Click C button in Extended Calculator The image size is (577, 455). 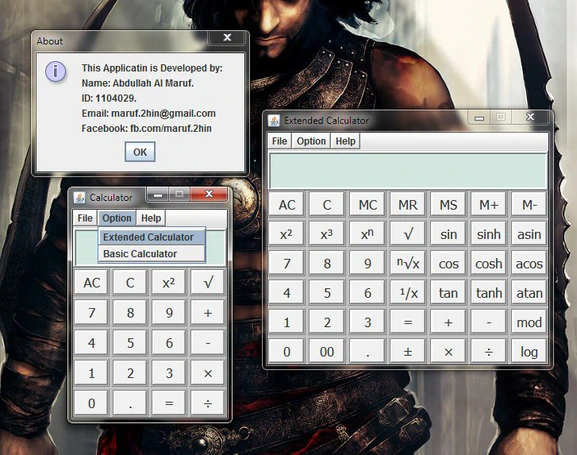[327, 204]
